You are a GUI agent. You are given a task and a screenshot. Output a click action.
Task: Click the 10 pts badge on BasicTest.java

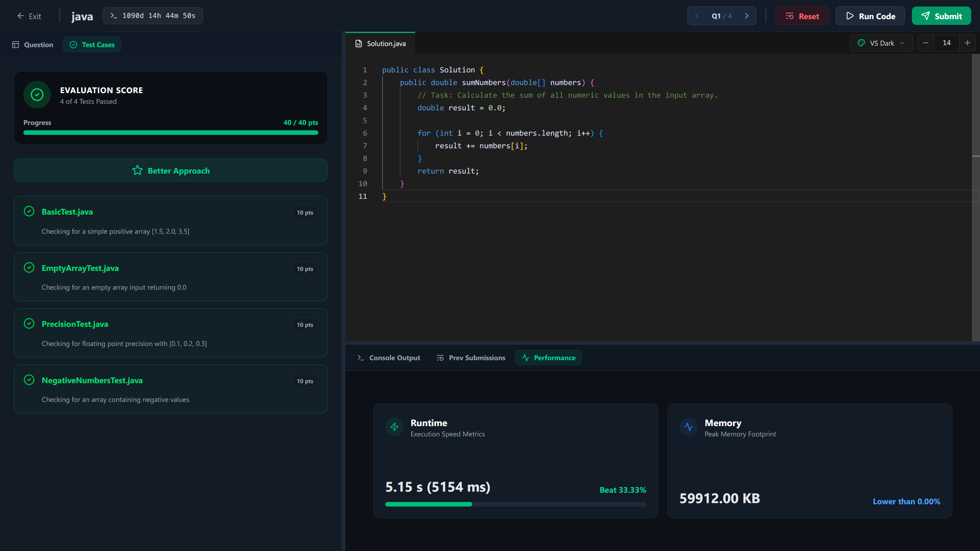[x=305, y=213]
